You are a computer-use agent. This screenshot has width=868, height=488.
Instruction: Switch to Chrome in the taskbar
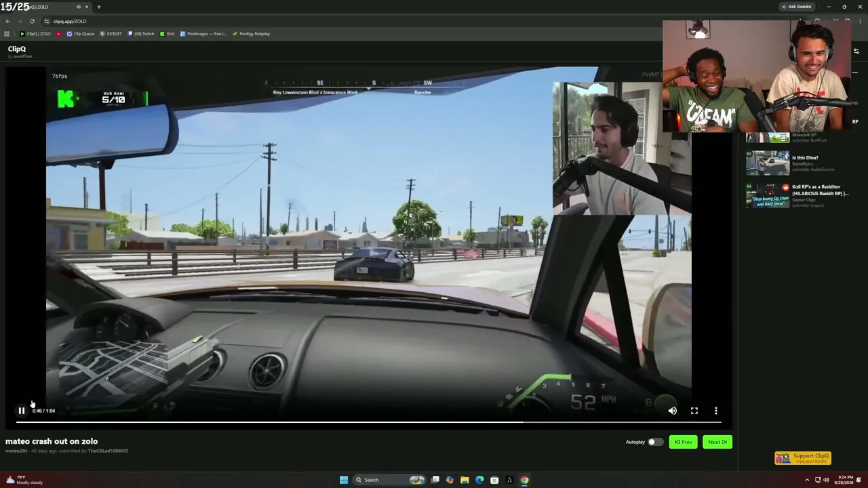pos(524,480)
